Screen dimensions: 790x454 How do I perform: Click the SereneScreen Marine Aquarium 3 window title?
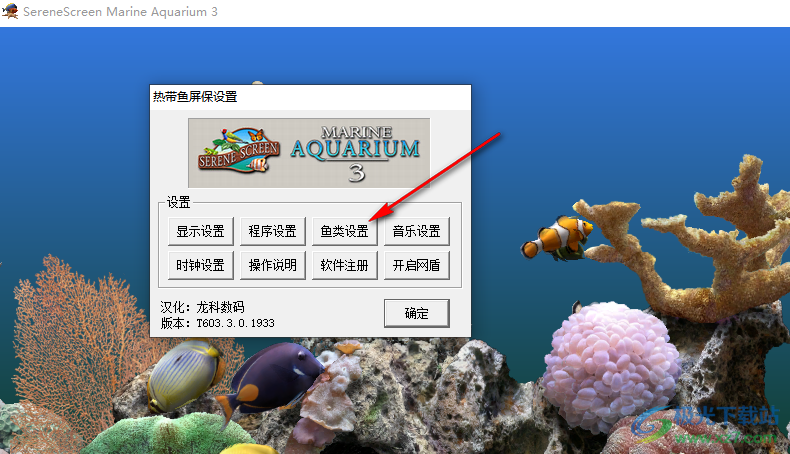click(x=120, y=12)
